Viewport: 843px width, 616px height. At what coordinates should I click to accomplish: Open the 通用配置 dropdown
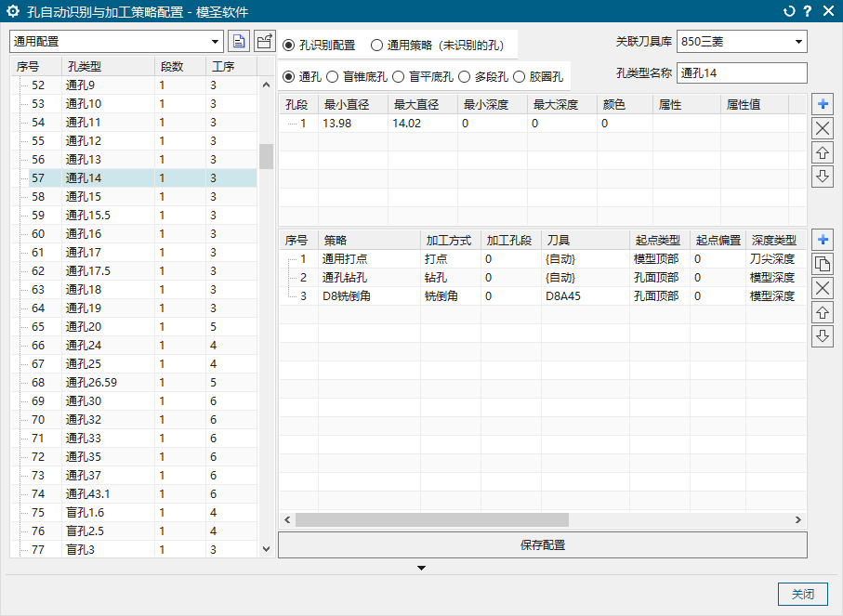tap(116, 42)
